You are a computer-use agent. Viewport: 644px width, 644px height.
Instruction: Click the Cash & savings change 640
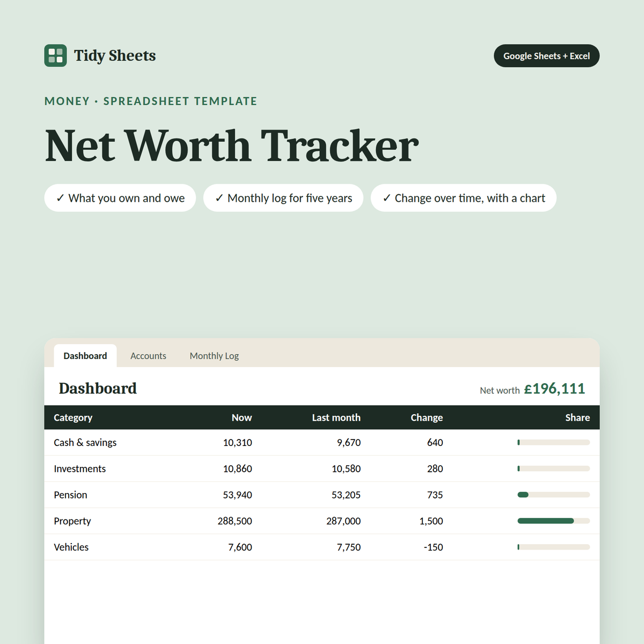click(435, 443)
